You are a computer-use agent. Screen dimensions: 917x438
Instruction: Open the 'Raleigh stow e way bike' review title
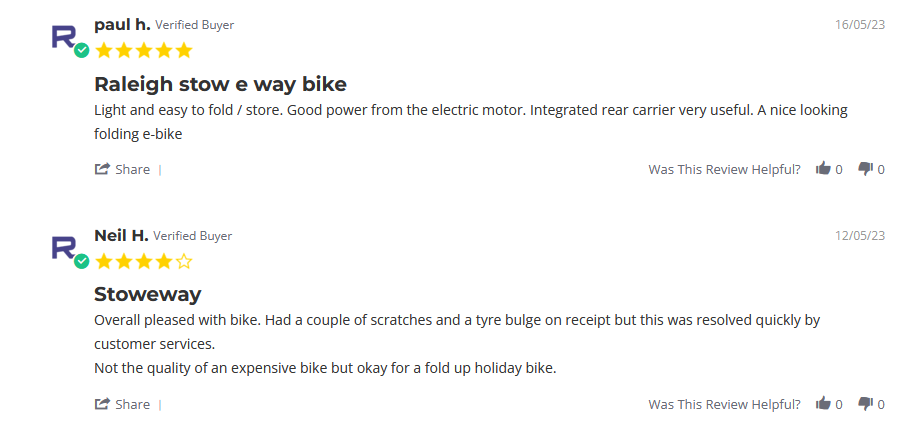pyautogui.click(x=220, y=83)
